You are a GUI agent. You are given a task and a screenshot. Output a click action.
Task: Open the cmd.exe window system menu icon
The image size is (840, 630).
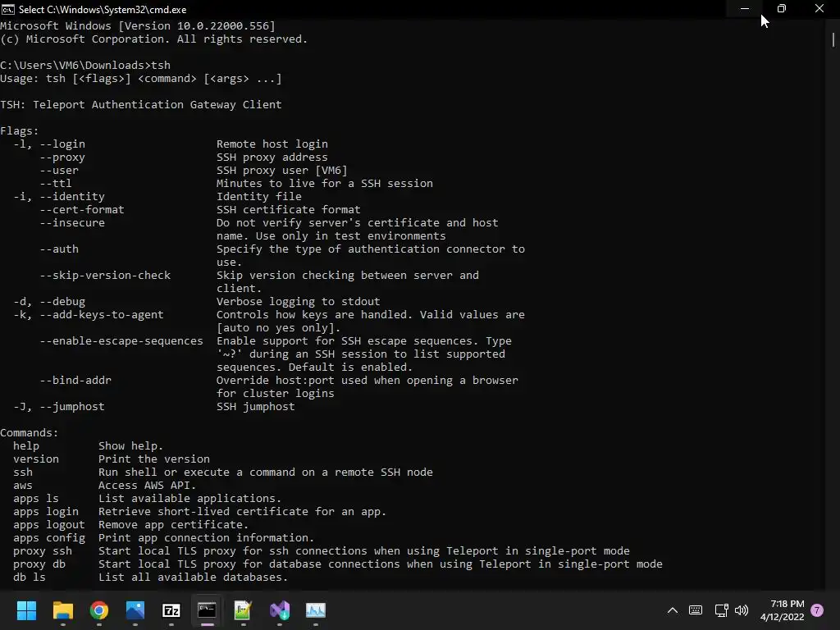coord(8,9)
